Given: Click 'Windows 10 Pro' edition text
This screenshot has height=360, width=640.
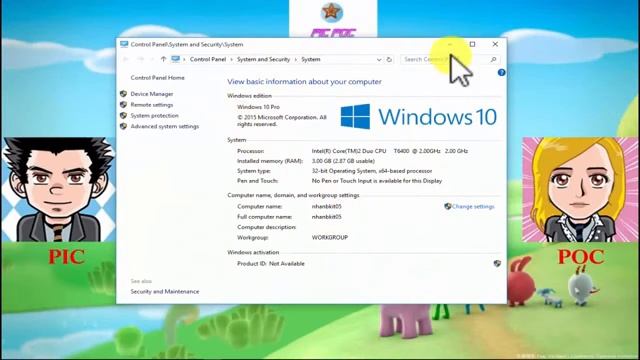Looking at the screenshot, I should [258, 107].
